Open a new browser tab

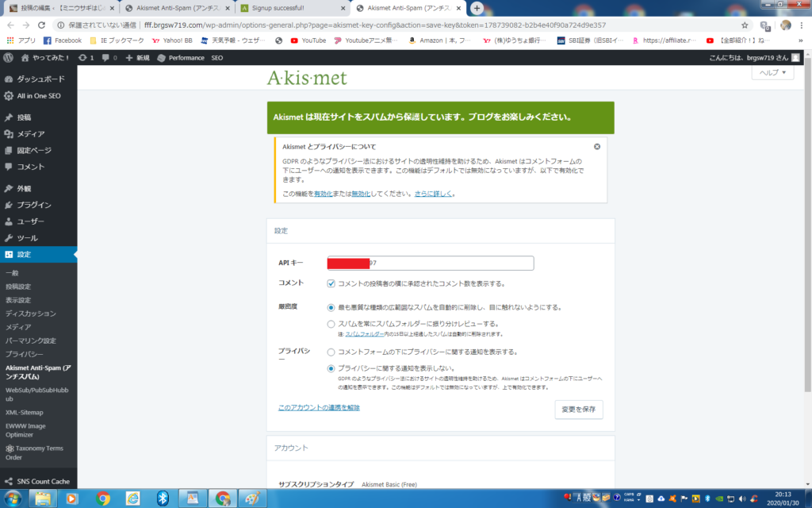(x=477, y=8)
